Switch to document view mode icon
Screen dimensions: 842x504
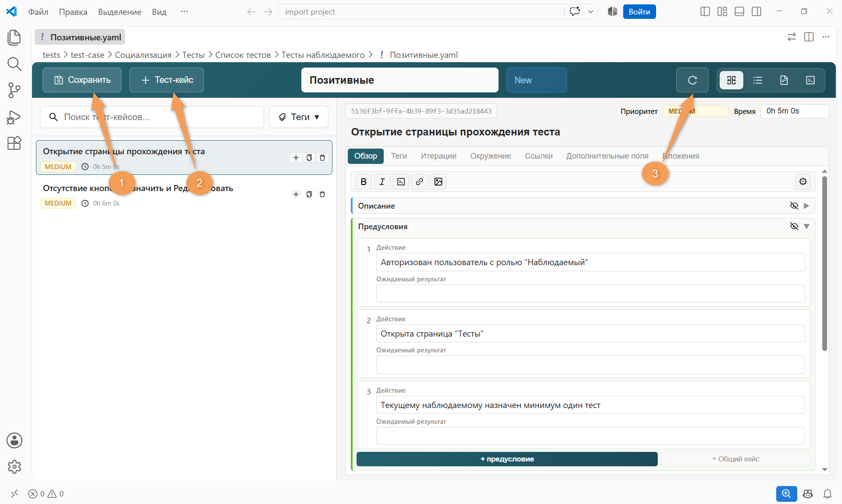pyautogui.click(x=784, y=80)
